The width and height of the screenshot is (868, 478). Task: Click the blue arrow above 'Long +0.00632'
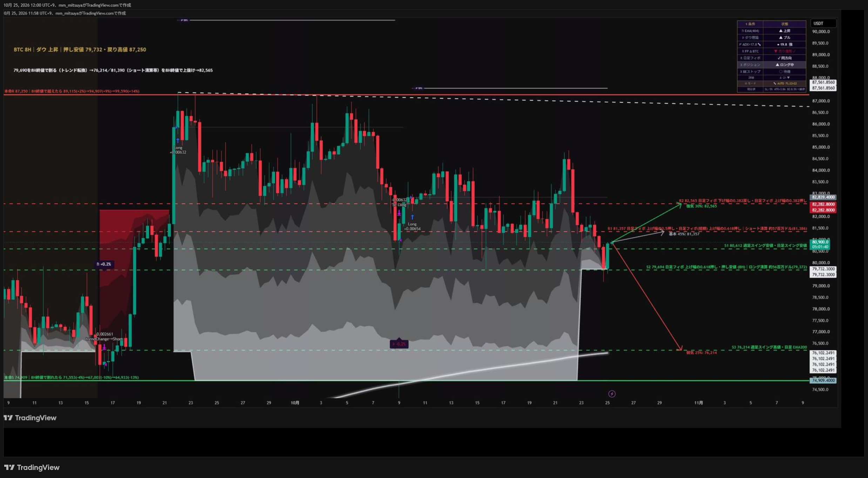click(x=178, y=141)
